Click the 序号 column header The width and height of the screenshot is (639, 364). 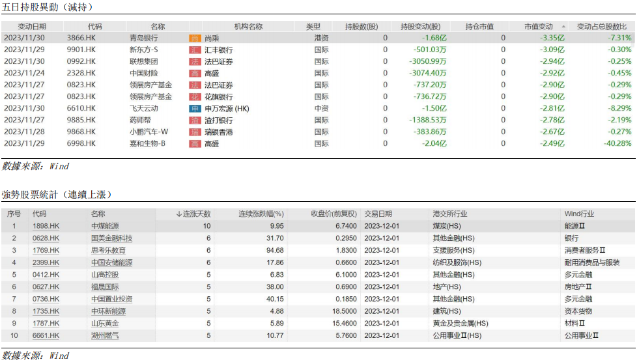click(x=14, y=214)
